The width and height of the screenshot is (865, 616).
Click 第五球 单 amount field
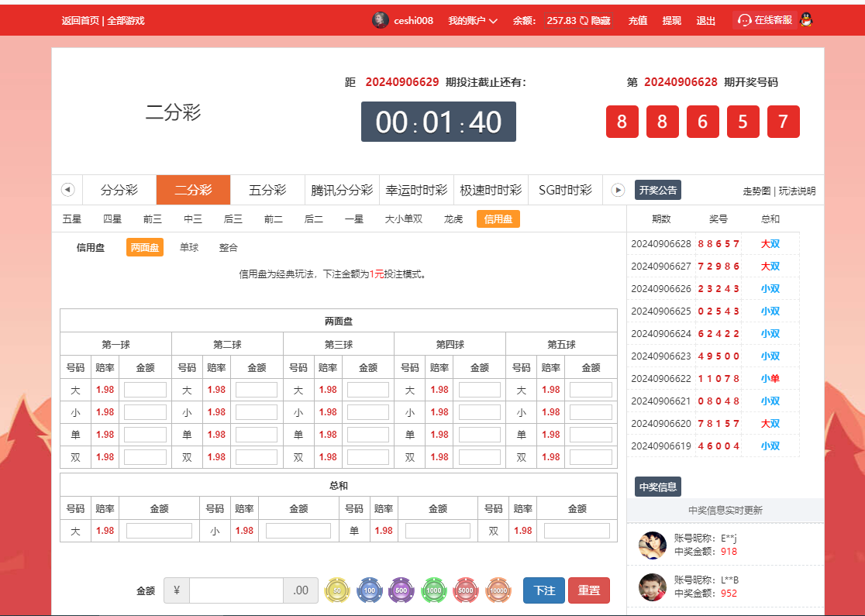pos(591,435)
